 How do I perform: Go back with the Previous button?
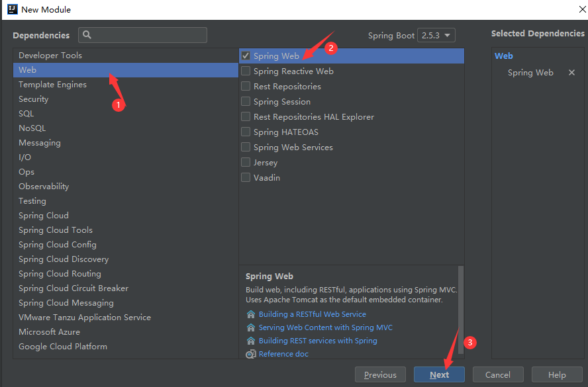[x=380, y=374]
